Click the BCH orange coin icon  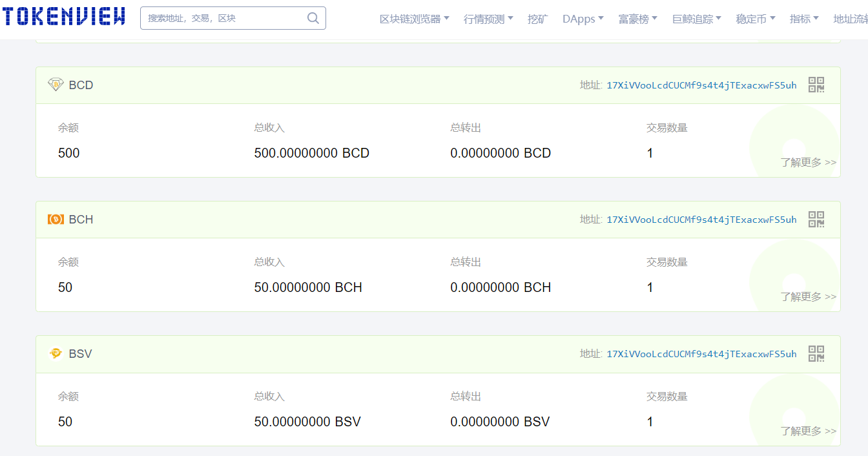coord(56,220)
